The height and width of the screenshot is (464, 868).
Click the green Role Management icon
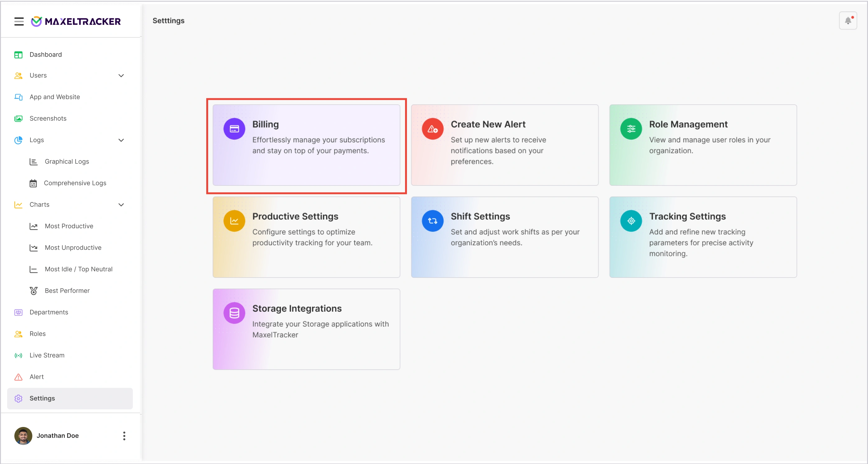pos(631,129)
